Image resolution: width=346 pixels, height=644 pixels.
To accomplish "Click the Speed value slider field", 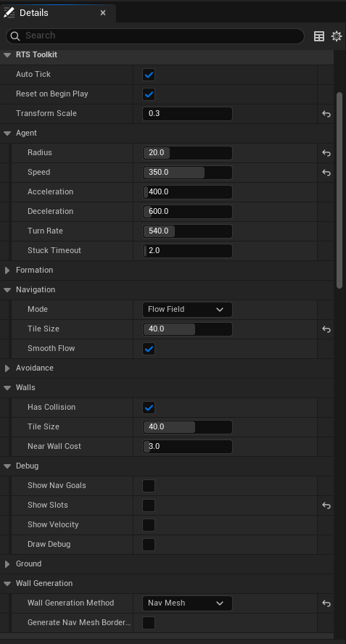I will pyautogui.click(x=187, y=173).
